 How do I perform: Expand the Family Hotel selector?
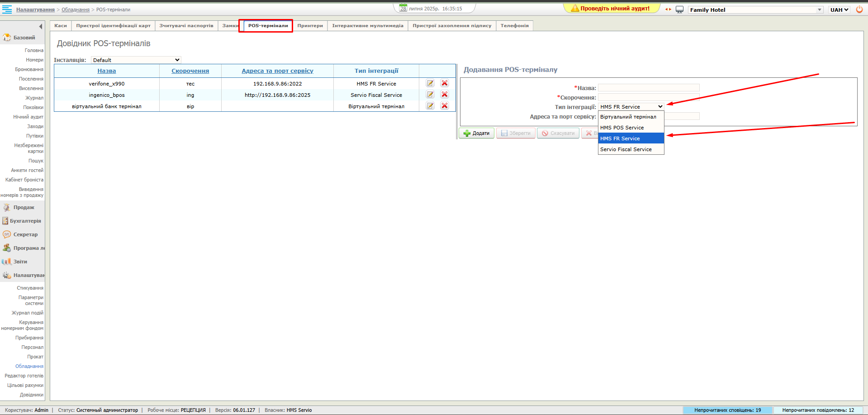click(819, 10)
